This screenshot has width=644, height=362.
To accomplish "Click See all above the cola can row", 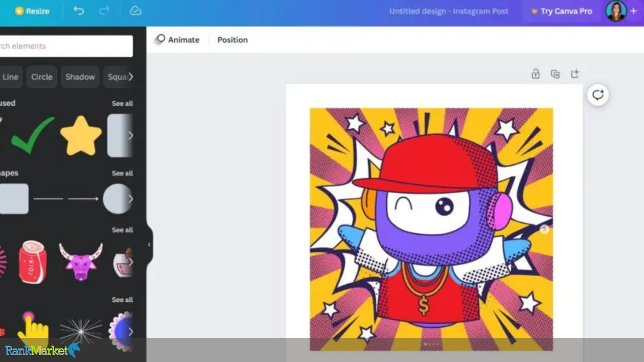I will [122, 230].
